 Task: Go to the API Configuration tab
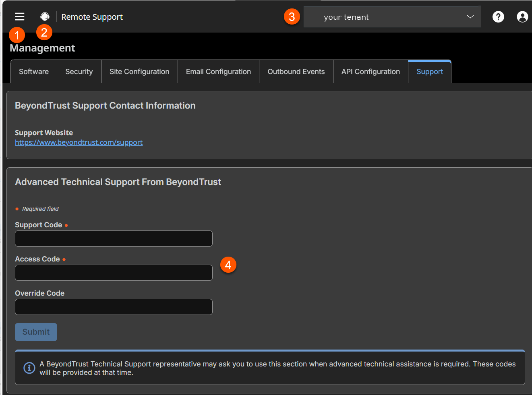pos(371,72)
